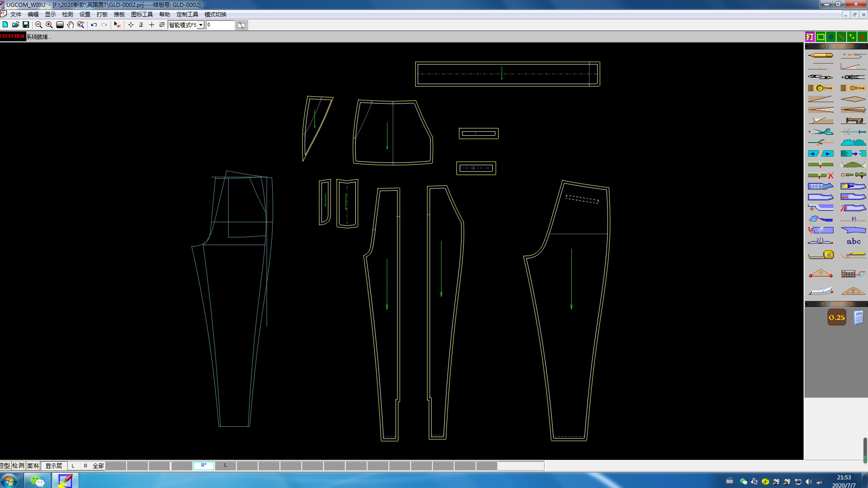
Task: Click the Redo arrow icon
Action: (x=104, y=25)
